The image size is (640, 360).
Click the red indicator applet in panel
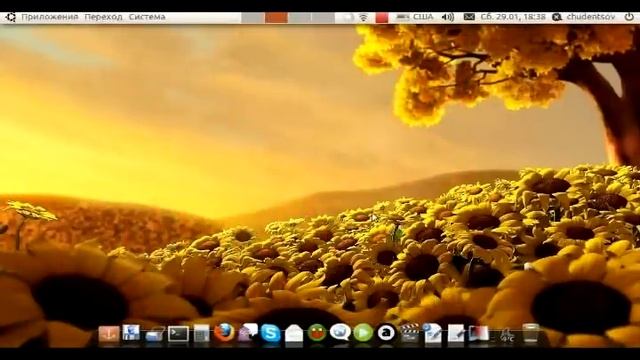click(x=382, y=17)
